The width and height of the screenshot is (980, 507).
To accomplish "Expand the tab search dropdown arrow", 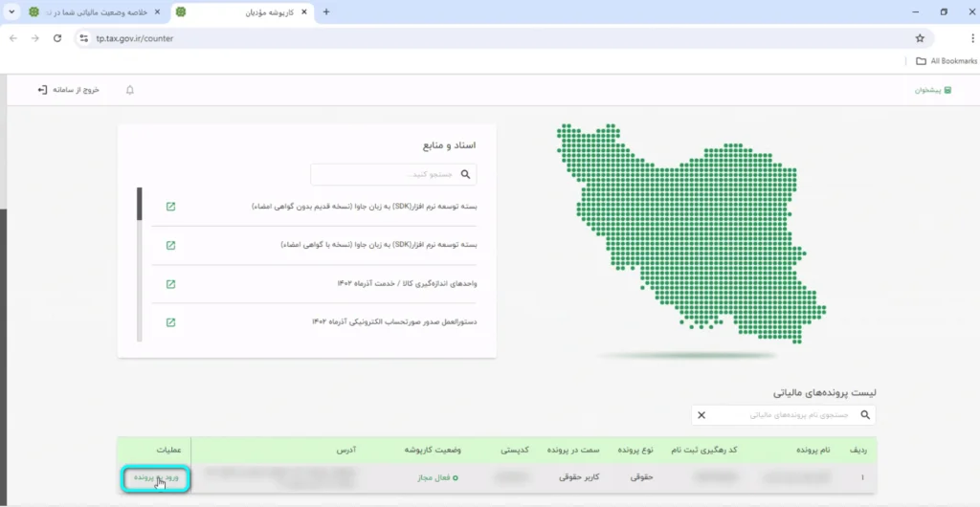I will (11, 11).
